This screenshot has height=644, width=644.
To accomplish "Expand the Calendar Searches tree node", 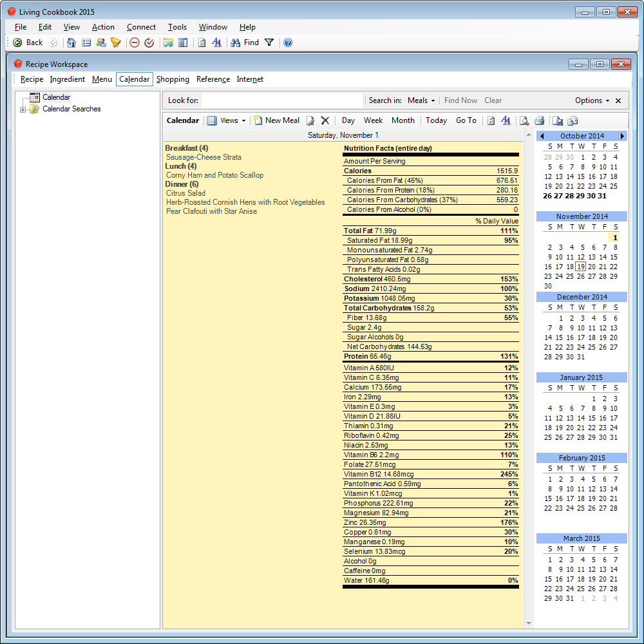I will 23,109.
